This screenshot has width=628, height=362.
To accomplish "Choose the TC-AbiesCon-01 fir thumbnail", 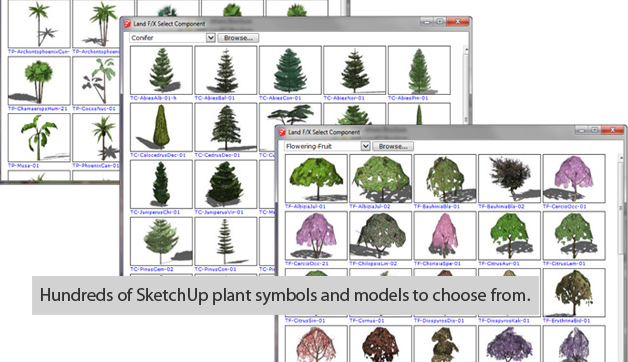I will [x=290, y=70].
